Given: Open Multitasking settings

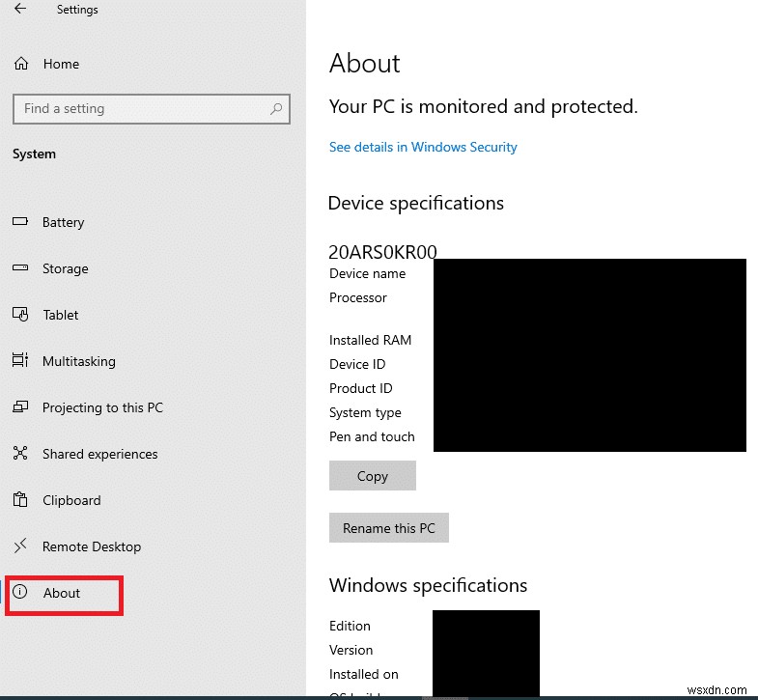Looking at the screenshot, I should coord(79,362).
